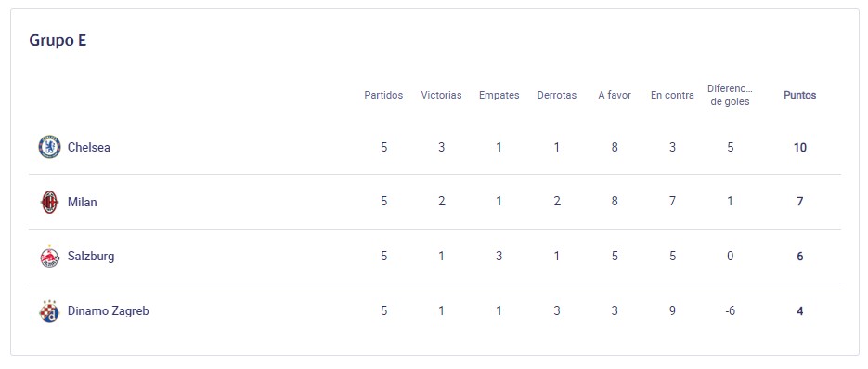Open the Dinamo Zagreb team link
This screenshot has width=868, height=369.
[108, 310]
